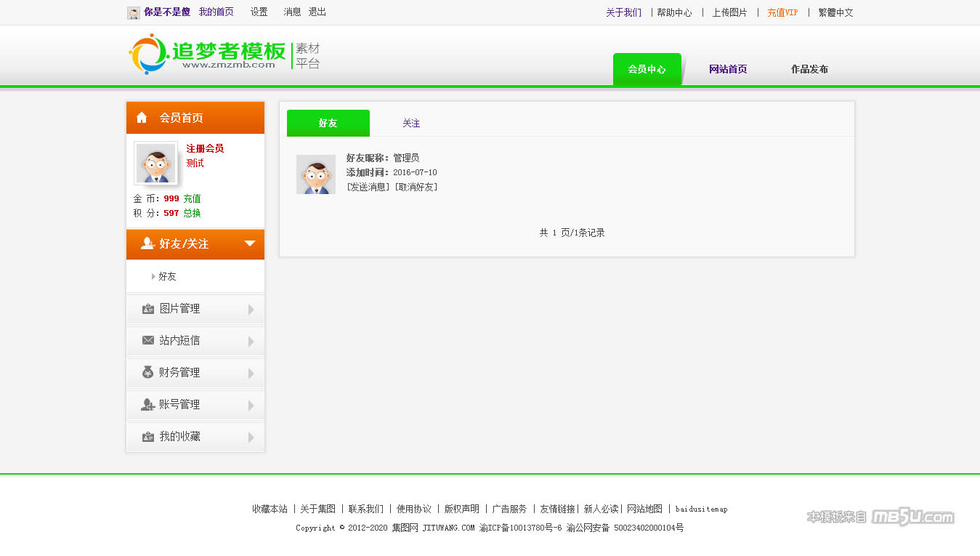Click the briefcase icon for 图片管理

tap(148, 309)
